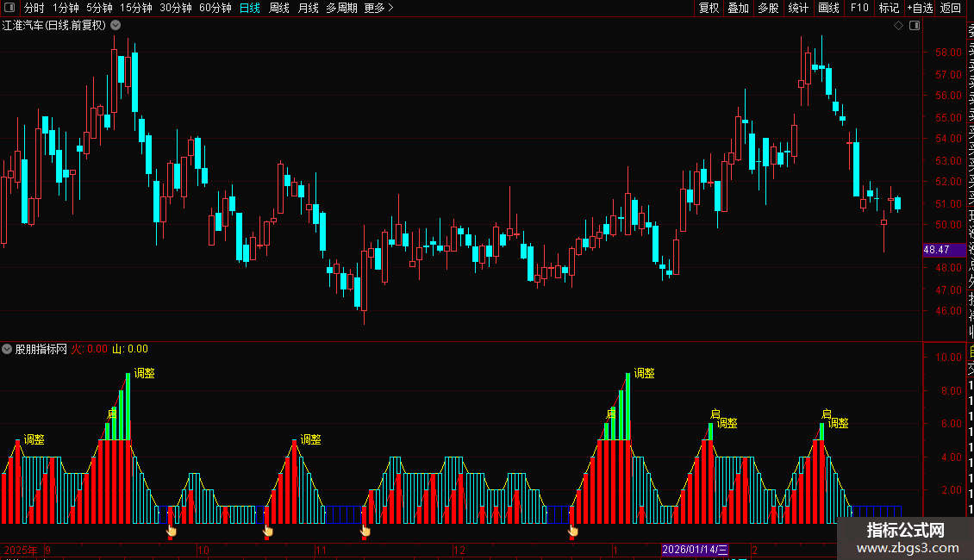Viewport: 974px width, 560px height.
Task: Click the 46.00 price axis label
Action: (948, 311)
